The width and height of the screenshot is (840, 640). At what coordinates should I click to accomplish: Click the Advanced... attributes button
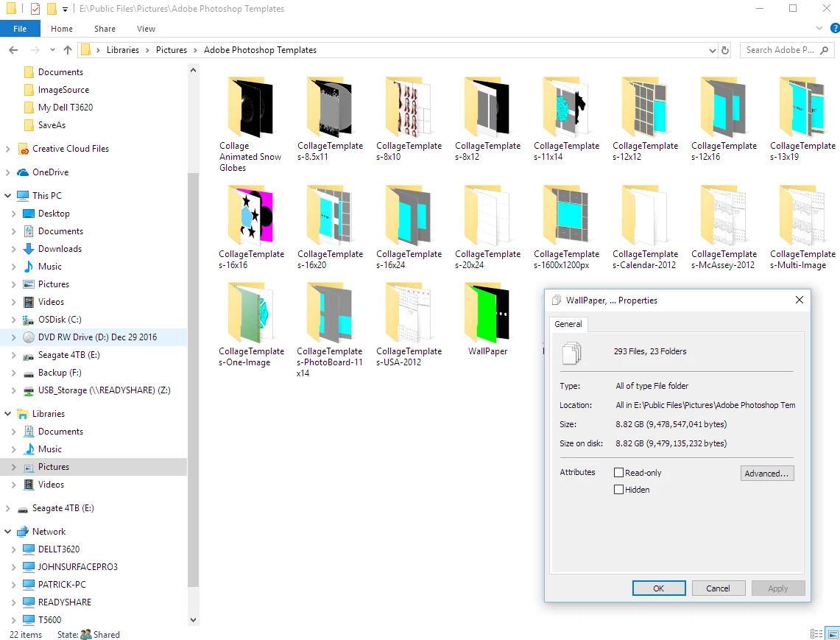766,474
